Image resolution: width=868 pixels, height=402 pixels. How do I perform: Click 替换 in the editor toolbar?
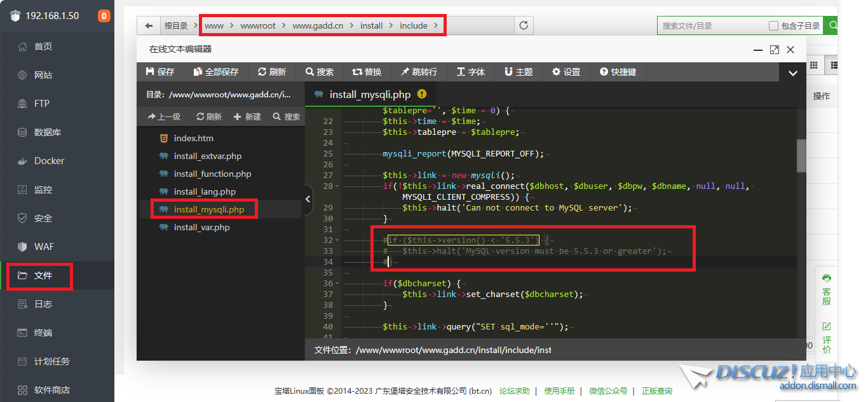367,72
